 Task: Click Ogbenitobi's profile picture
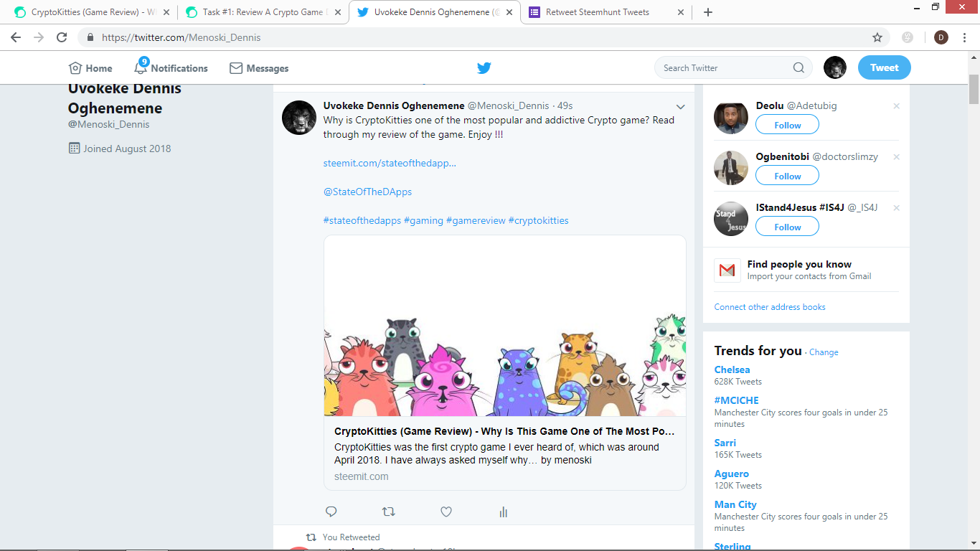pyautogui.click(x=731, y=168)
